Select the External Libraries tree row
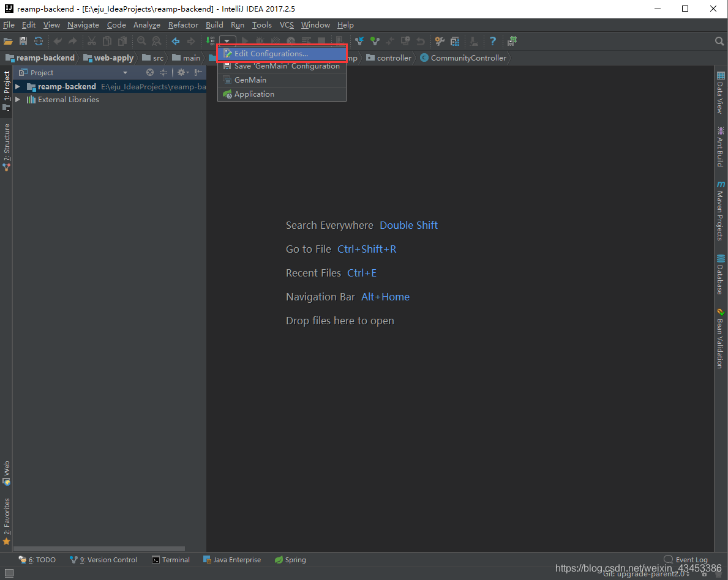The width and height of the screenshot is (728, 580). coord(110,99)
